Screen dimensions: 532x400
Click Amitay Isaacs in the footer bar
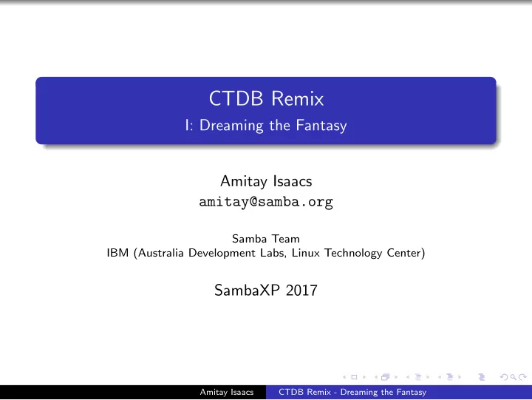227,392
